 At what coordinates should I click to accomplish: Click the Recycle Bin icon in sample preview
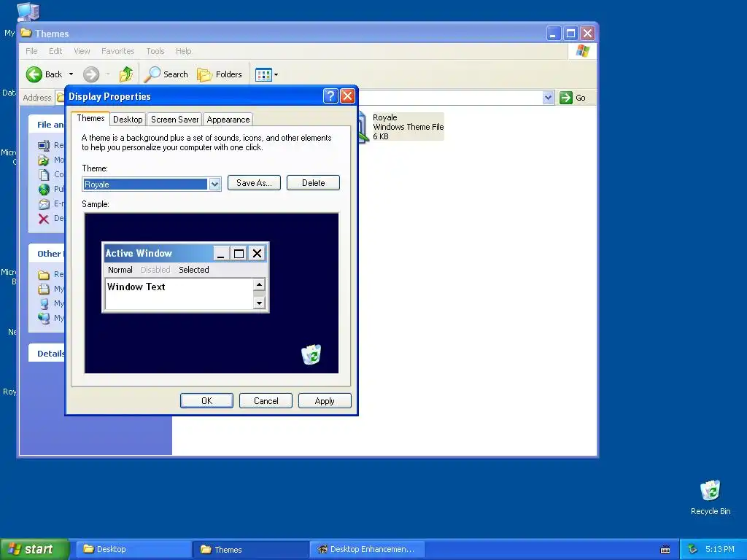[311, 355]
